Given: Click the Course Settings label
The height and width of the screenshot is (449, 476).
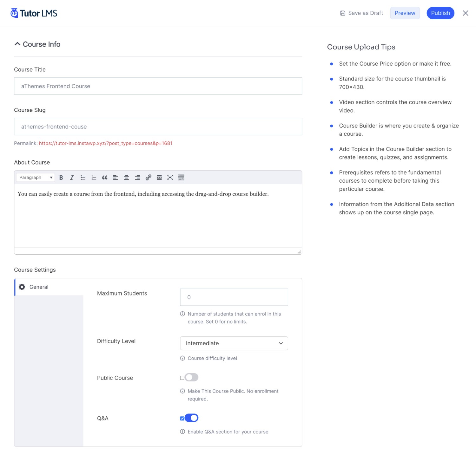Looking at the screenshot, I should [x=35, y=270].
